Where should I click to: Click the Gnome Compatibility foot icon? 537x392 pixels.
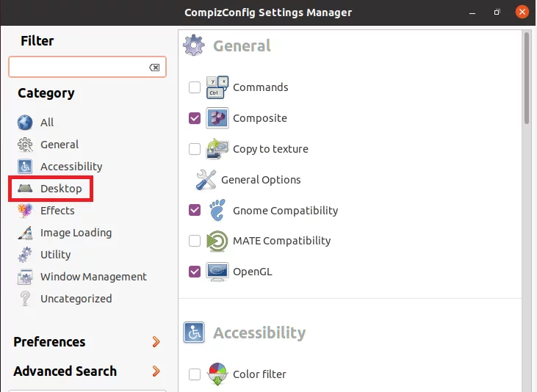click(217, 210)
